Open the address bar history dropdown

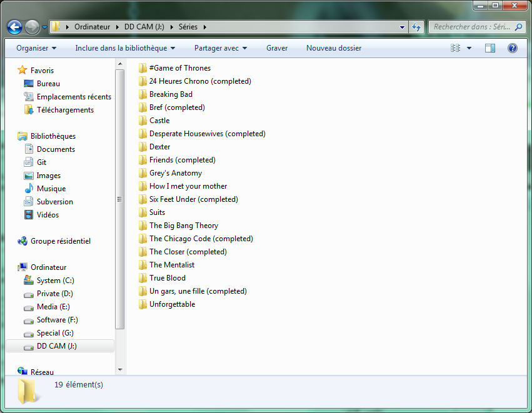[402, 27]
